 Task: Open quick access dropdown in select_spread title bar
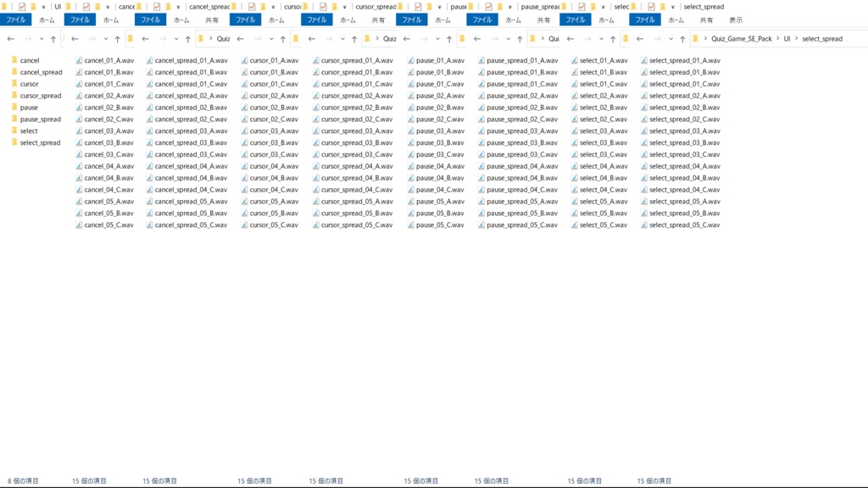pos(672,7)
